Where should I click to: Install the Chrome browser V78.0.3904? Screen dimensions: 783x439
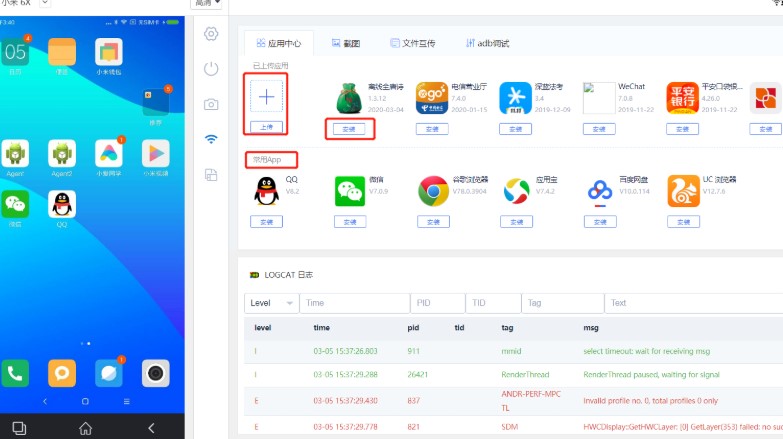pos(433,222)
